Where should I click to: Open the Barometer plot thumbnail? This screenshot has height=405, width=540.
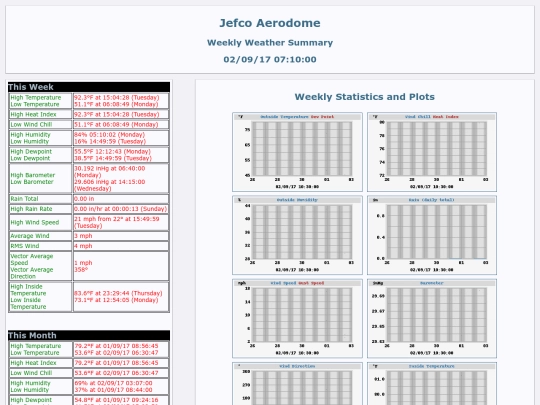pyautogui.click(x=432, y=319)
